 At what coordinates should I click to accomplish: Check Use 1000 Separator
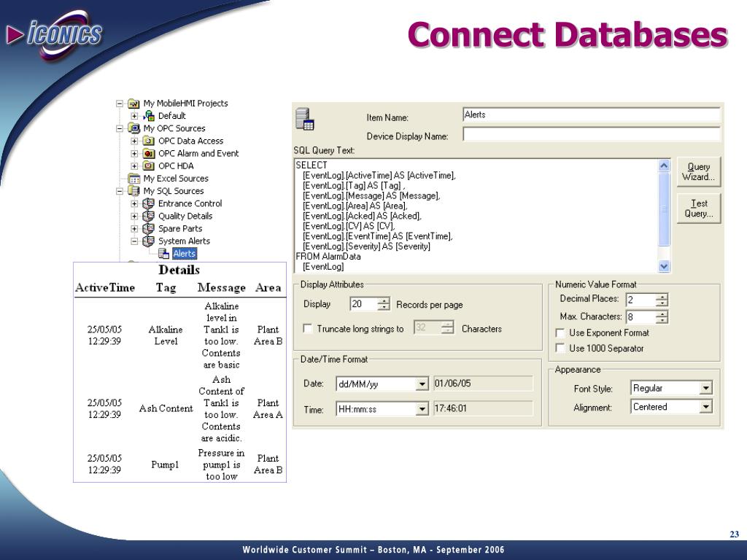[561, 348]
